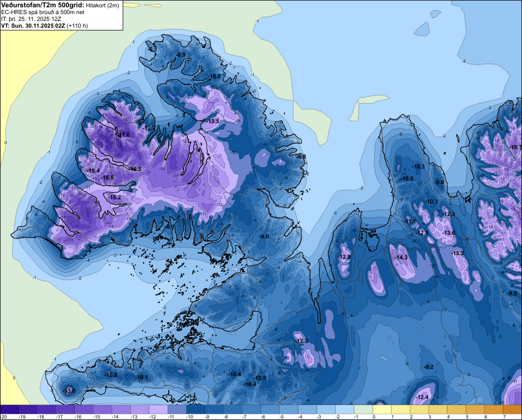Click the 'Hitakort (2m)' header label
The height and width of the screenshot is (420, 522).
102,5
